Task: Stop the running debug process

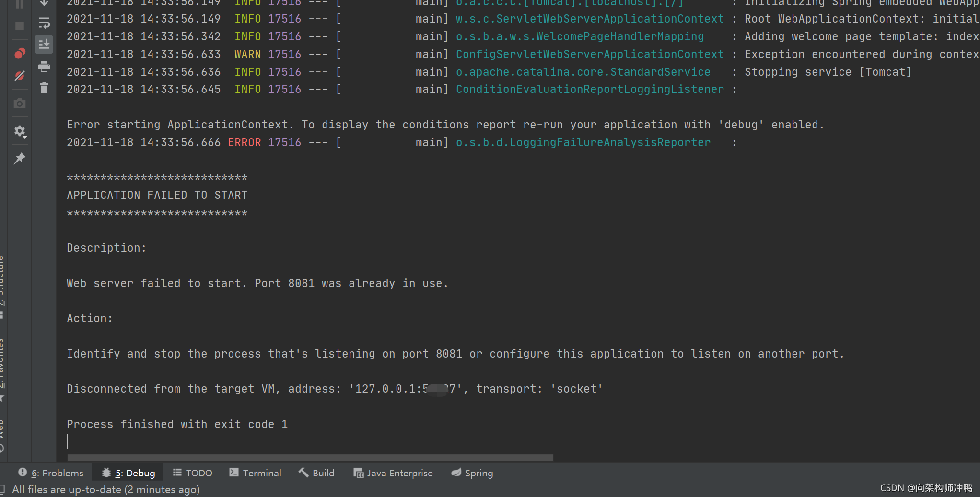Action: (x=20, y=26)
